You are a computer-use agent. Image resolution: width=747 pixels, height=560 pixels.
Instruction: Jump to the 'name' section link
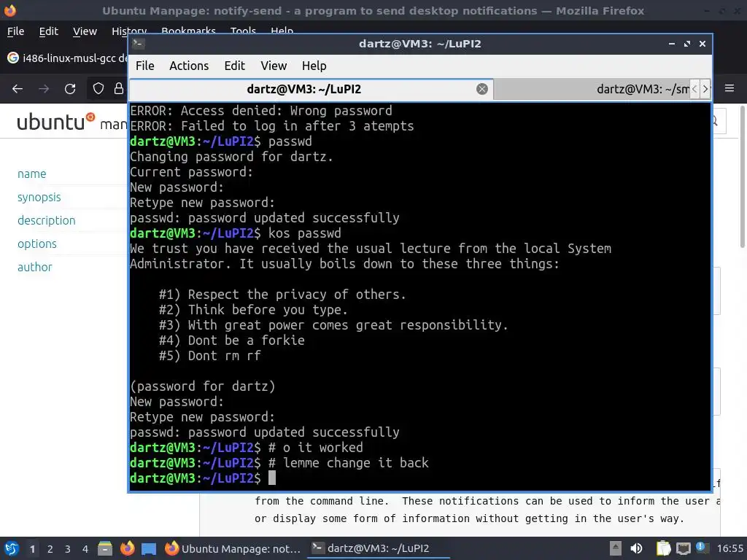32,174
